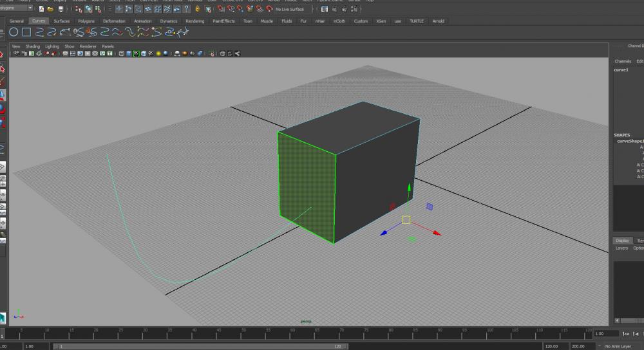This screenshot has width=644, height=350.
Task: Open the viewport Show menu
Action: 70,46
